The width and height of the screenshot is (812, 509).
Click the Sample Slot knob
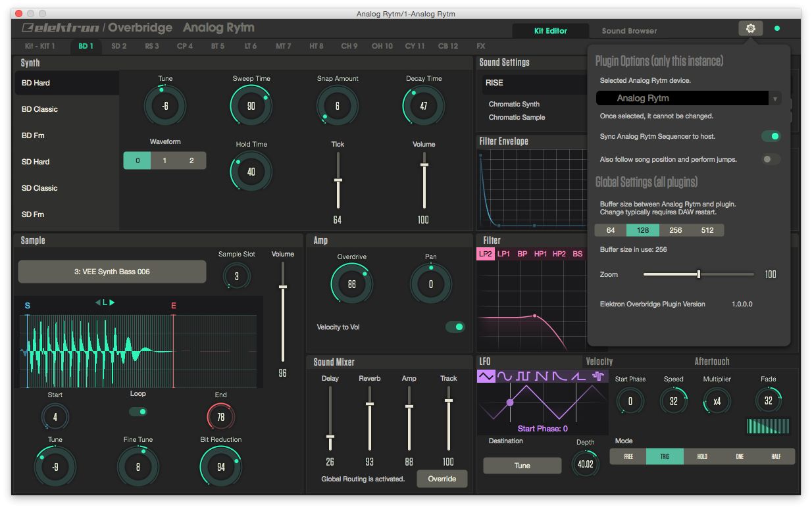(x=236, y=276)
